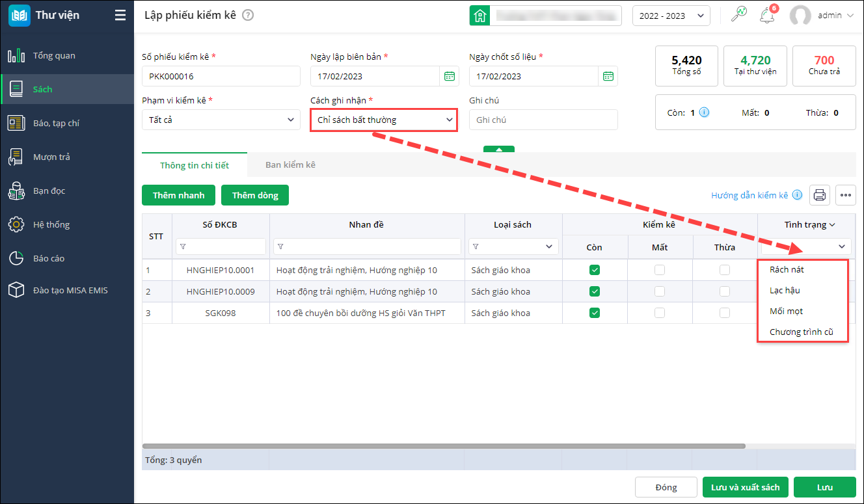Click the Mượn trả borrow-return icon
The width and height of the screenshot is (864, 504).
(x=16, y=157)
